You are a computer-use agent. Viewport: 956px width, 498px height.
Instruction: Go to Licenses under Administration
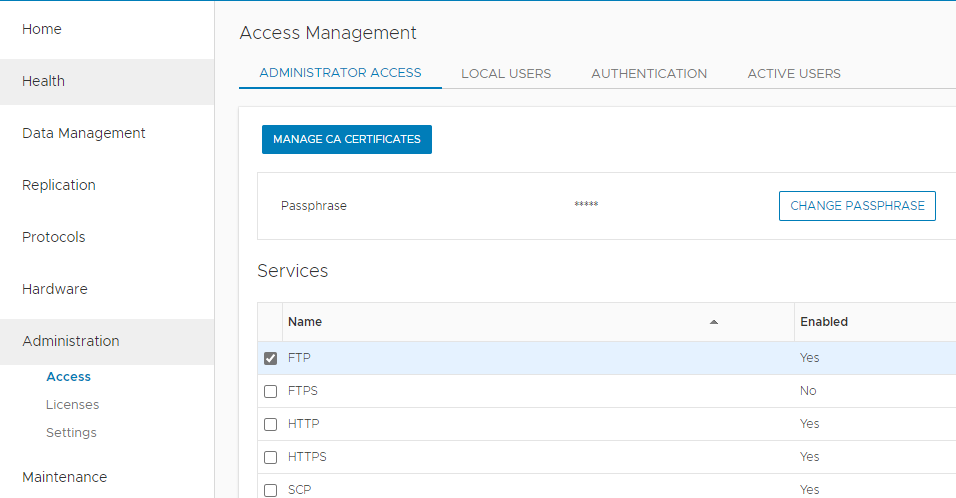point(72,405)
